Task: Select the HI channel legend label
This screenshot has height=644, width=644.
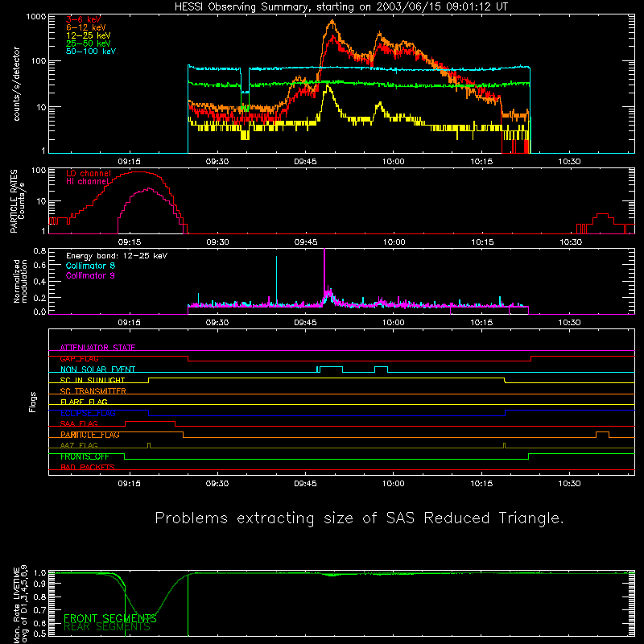Action: 87,182
